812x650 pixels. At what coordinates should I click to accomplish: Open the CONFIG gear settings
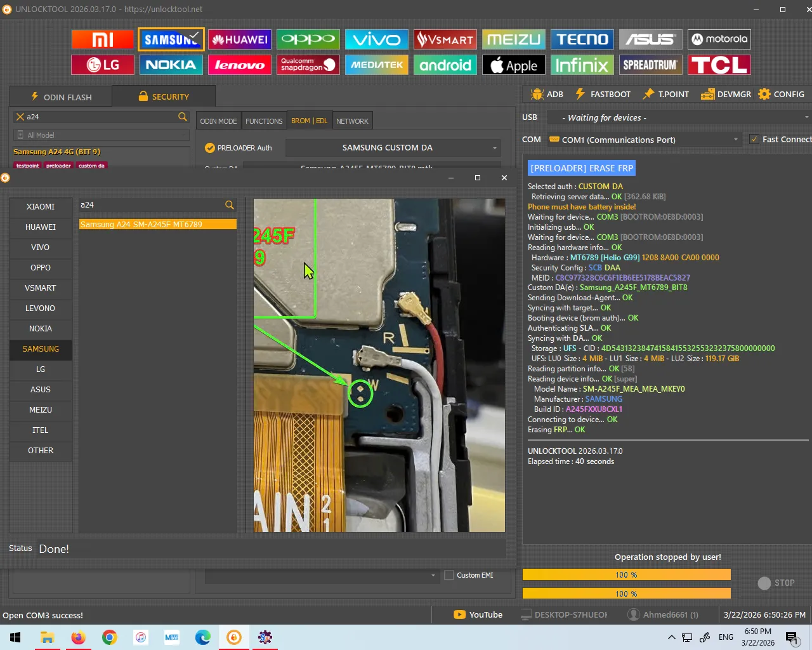tap(781, 94)
